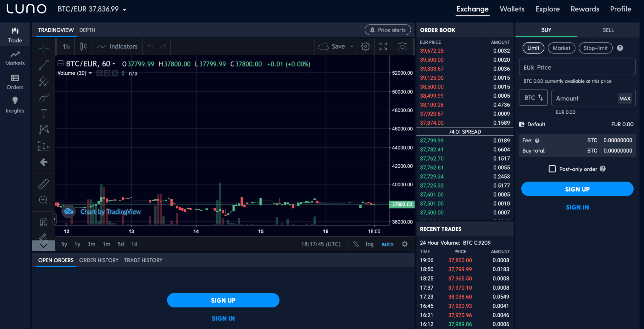Switch to the DEPTH tab
Image resolution: width=644 pixels, height=329 pixels.
tap(87, 30)
